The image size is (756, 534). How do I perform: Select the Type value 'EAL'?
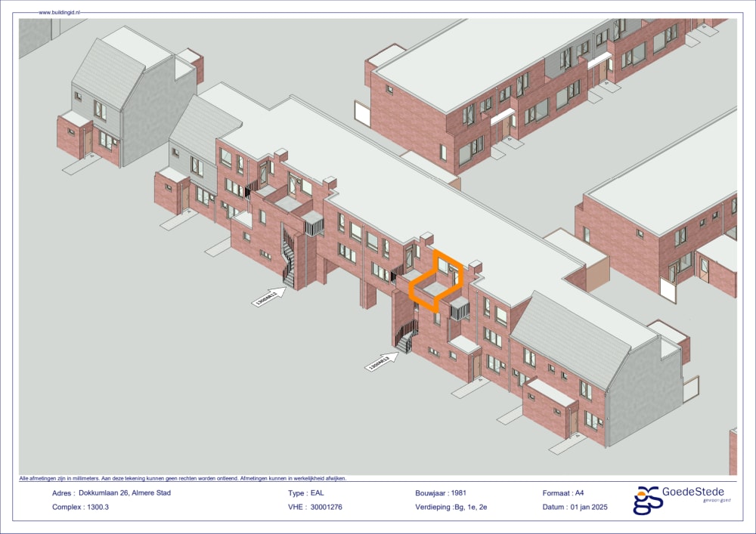coord(318,492)
